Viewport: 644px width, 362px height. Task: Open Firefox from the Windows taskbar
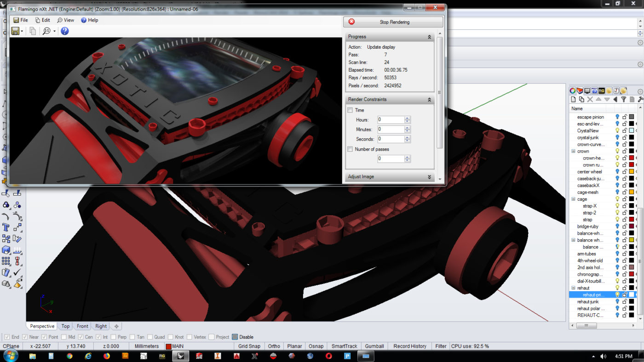(107, 356)
